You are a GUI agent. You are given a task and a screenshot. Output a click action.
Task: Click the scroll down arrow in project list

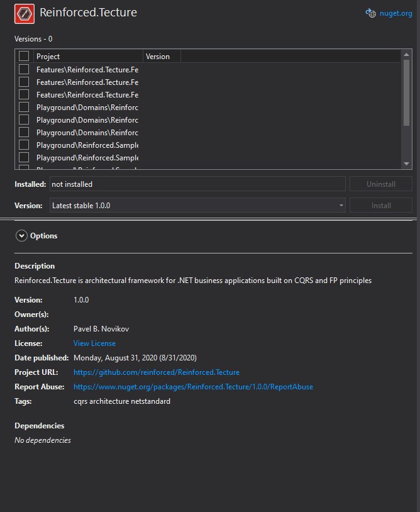click(406, 164)
